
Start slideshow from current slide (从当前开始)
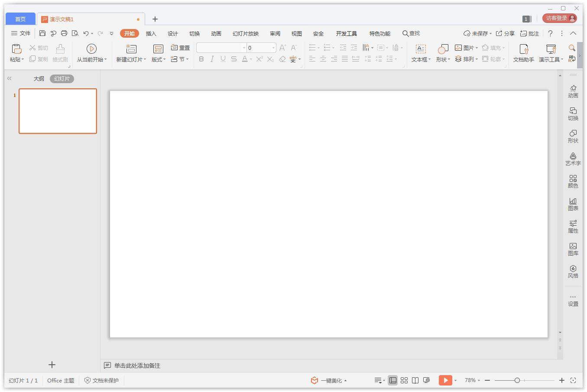(91, 49)
